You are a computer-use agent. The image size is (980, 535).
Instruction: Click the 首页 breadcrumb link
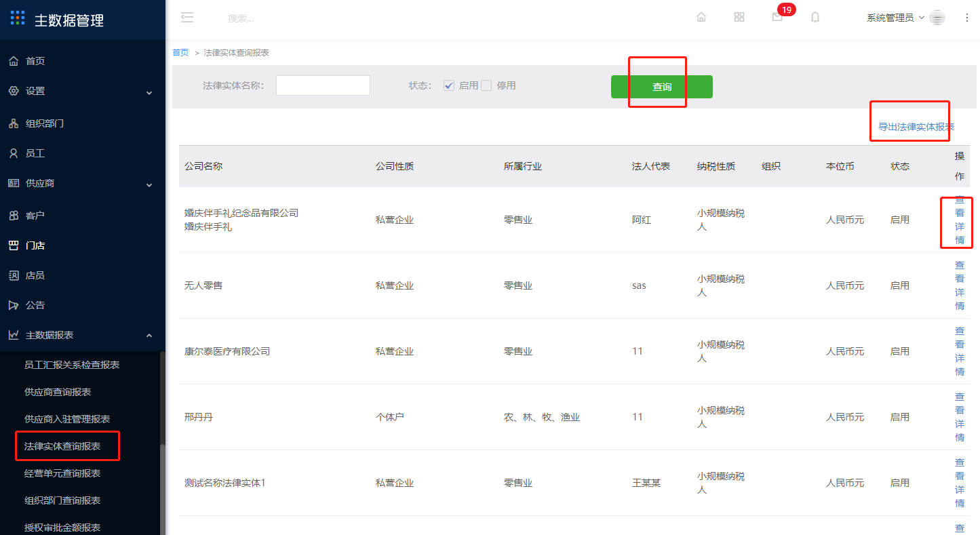click(x=180, y=52)
